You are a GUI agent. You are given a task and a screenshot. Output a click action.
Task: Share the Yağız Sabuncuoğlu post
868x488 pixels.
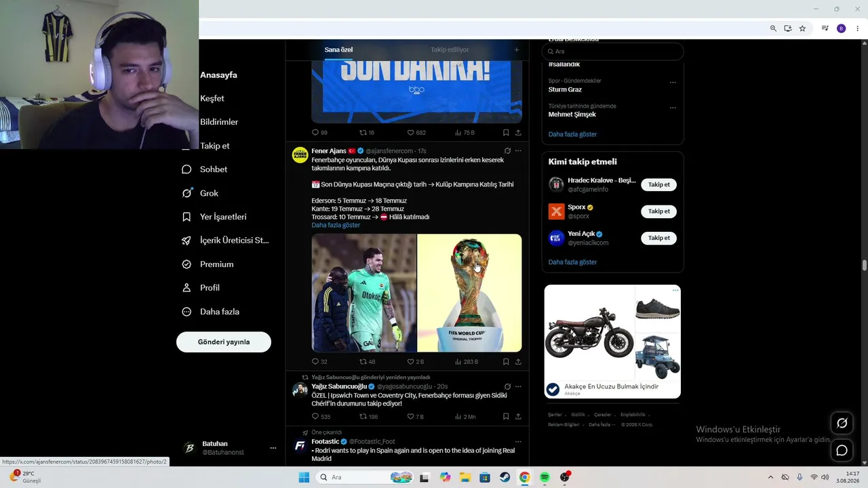518,417
